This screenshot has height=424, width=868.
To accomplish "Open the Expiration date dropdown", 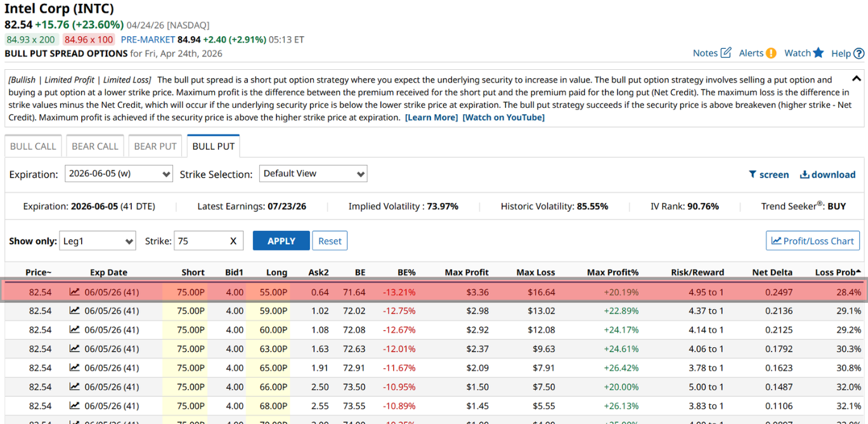I will pyautogui.click(x=119, y=174).
